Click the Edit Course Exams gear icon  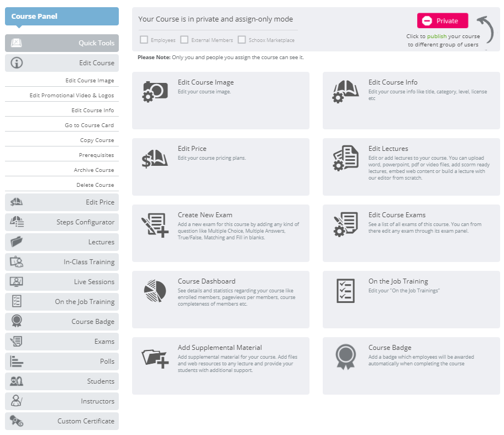pyautogui.click(x=345, y=224)
